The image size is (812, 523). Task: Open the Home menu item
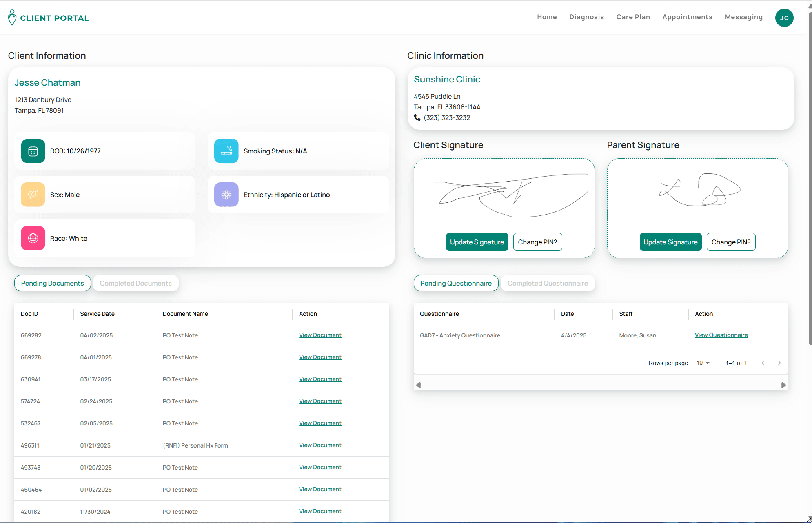point(547,17)
